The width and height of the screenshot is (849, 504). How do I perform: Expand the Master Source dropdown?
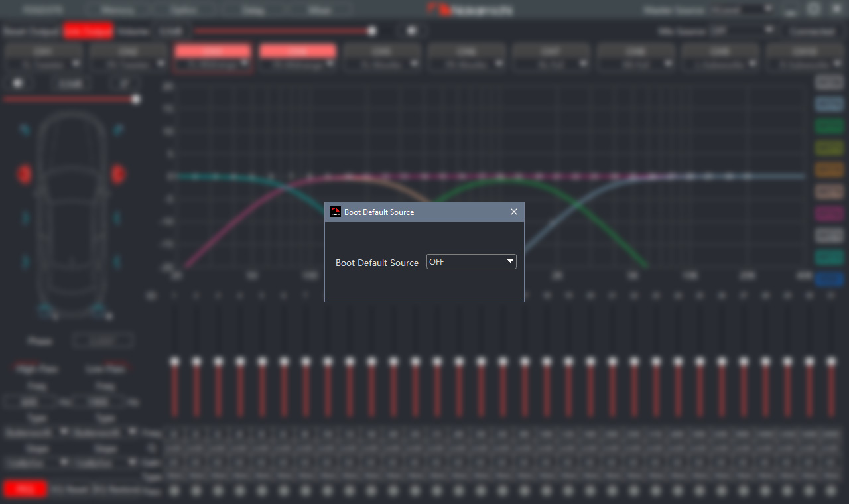tap(768, 9)
